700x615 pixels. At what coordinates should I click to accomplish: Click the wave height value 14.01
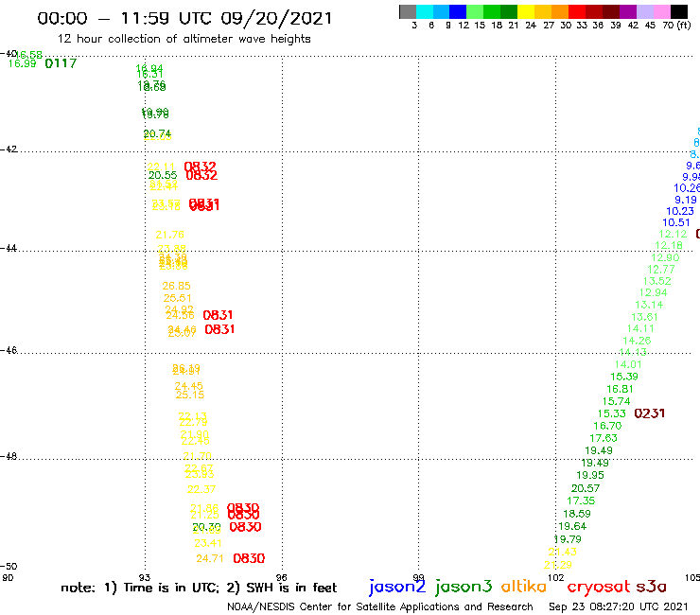(x=628, y=364)
